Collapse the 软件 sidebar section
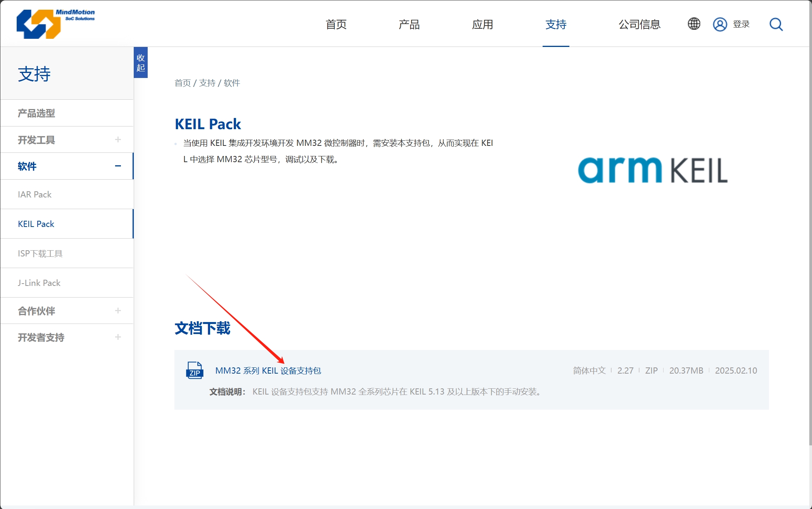 click(x=118, y=166)
